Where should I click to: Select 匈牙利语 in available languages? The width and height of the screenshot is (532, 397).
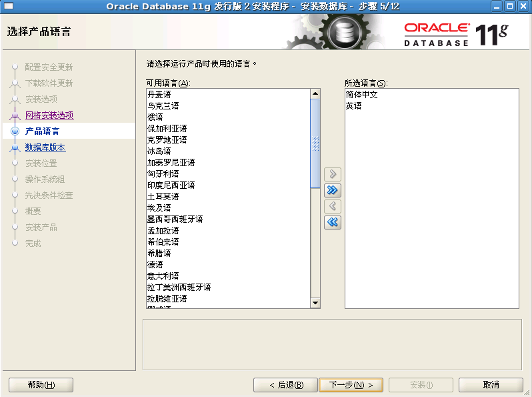[229, 174]
